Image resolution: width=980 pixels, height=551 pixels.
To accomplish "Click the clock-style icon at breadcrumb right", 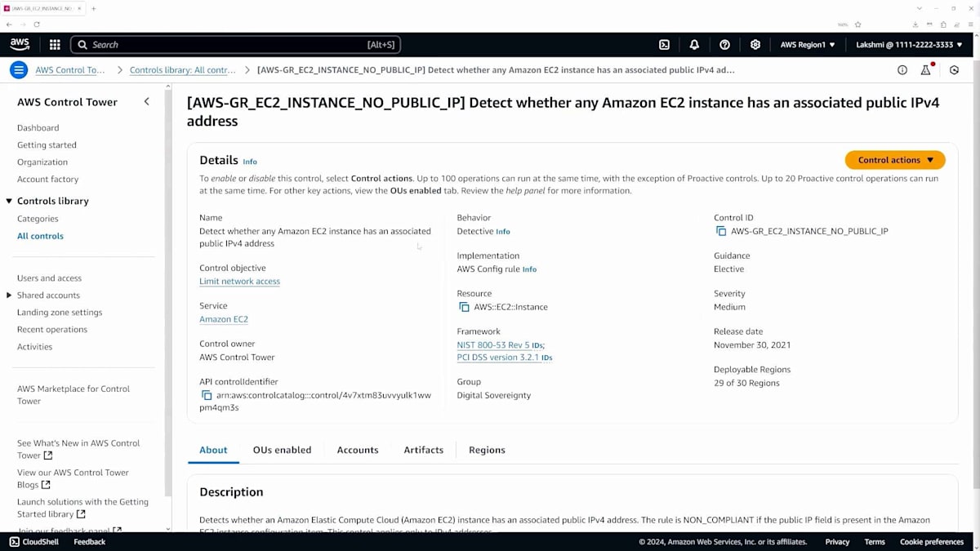I will point(954,70).
